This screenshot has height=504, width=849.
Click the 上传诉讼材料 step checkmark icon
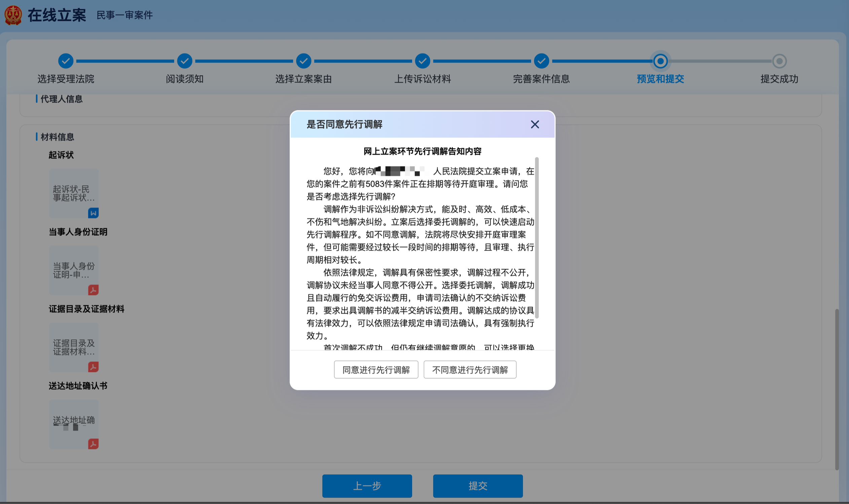click(422, 61)
